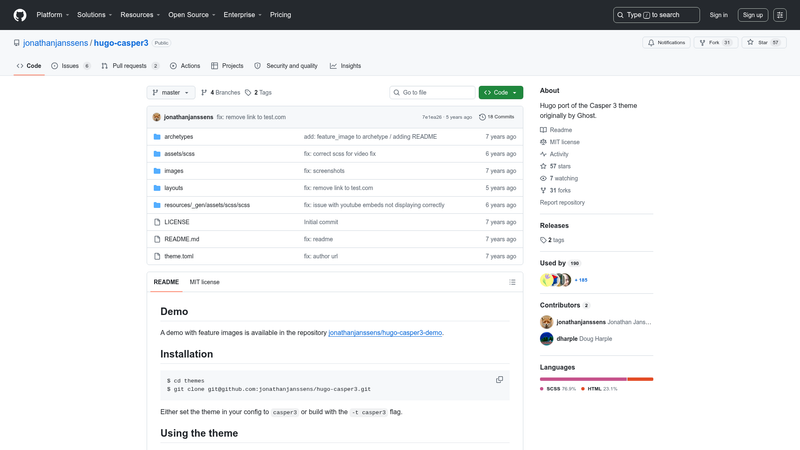Click the folder icon beside assets/scss
Screen dimensions: 800x450
(157, 154)
